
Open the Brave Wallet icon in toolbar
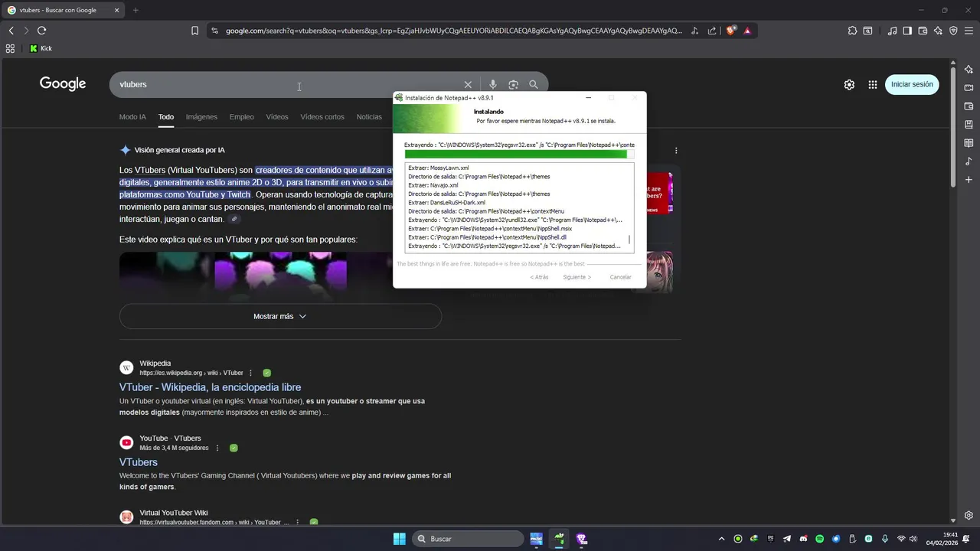pyautogui.click(x=923, y=31)
